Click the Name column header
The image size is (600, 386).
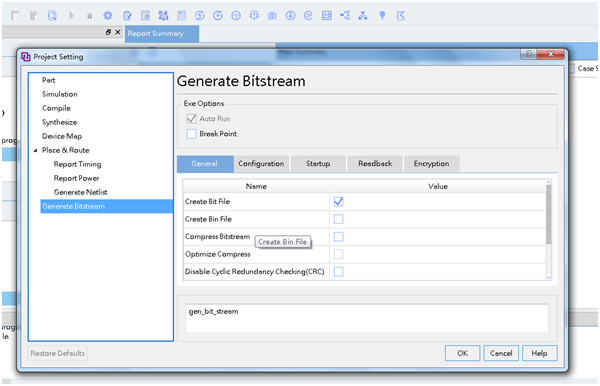click(x=256, y=186)
